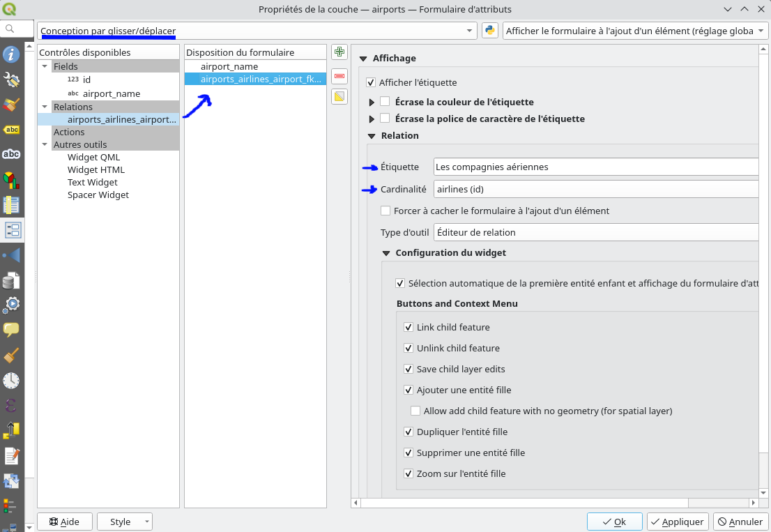The image size is (771, 532).
Task: Click the red minus remove item icon
Action: pyautogui.click(x=339, y=76)
